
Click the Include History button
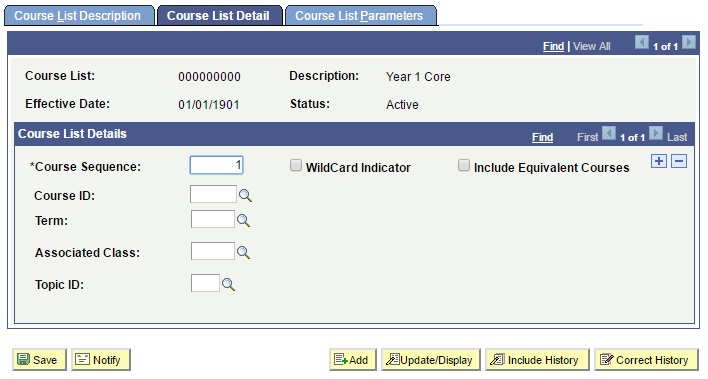click(537, 360)
